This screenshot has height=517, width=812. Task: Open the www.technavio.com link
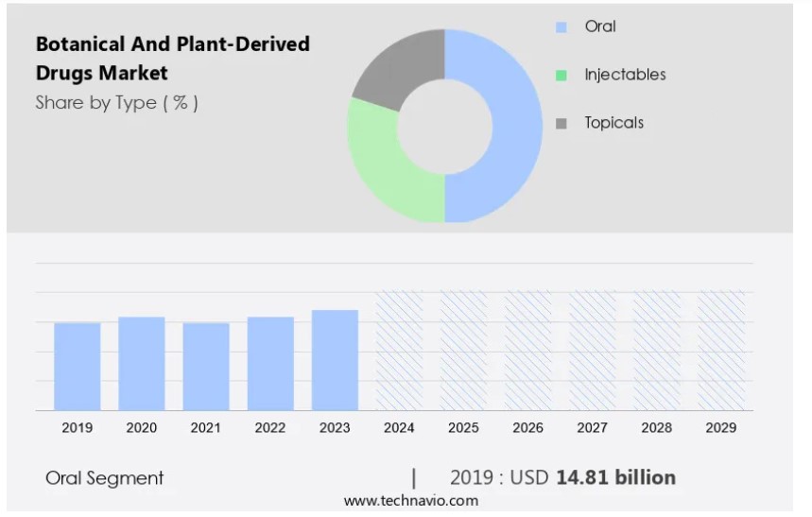pyautogui.click(x=410, y=501)
